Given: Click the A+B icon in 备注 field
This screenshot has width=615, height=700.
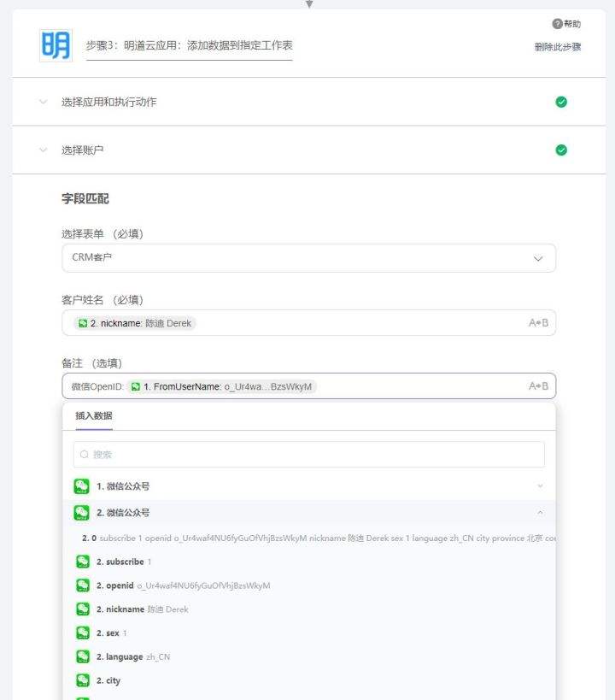Looking at the screenshot, I should (538, 386).
